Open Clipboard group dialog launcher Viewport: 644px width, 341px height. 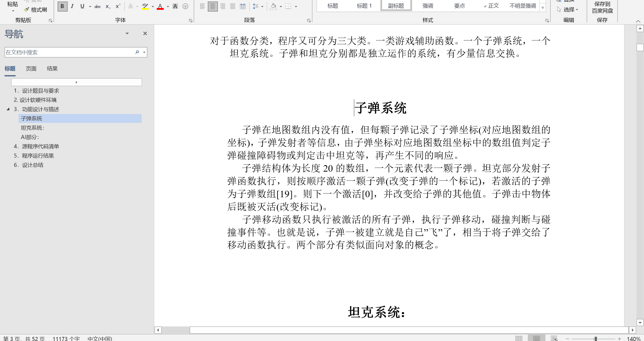[x=51, y=21]
